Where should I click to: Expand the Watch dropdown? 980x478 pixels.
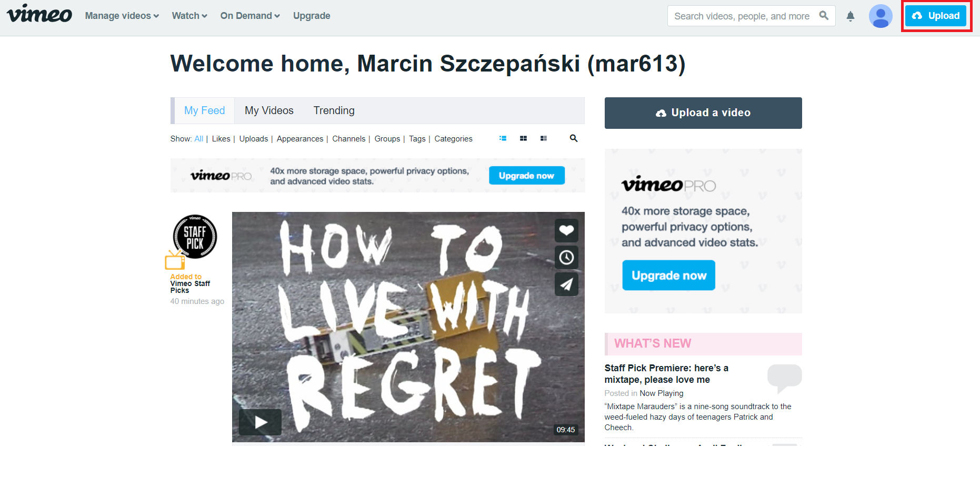click(x=189, y=16)
